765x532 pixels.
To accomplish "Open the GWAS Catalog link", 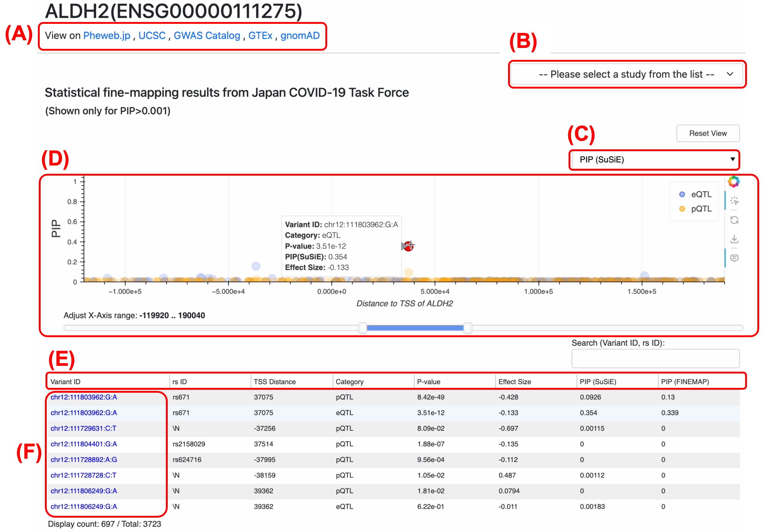I will [207, 36].
